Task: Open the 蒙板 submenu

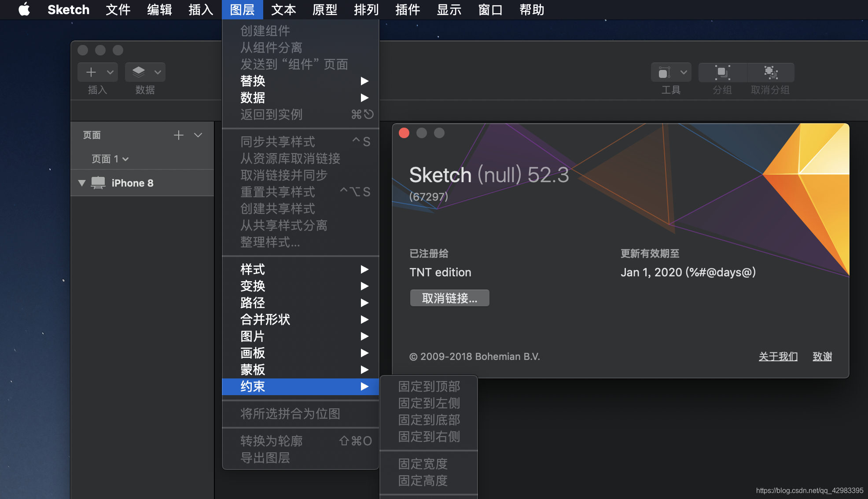Action: [301, 370]
